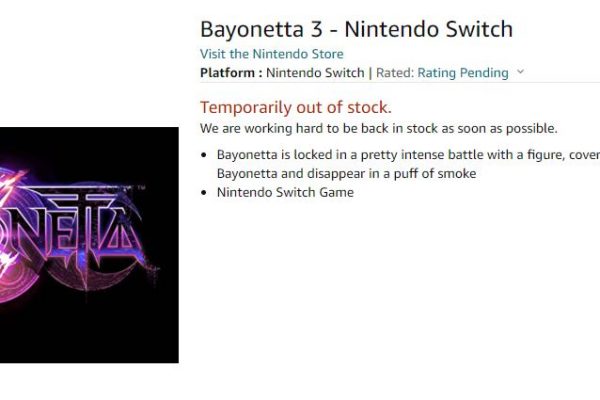
Task: Click the grey Rated label
Action: click(395, 73)
